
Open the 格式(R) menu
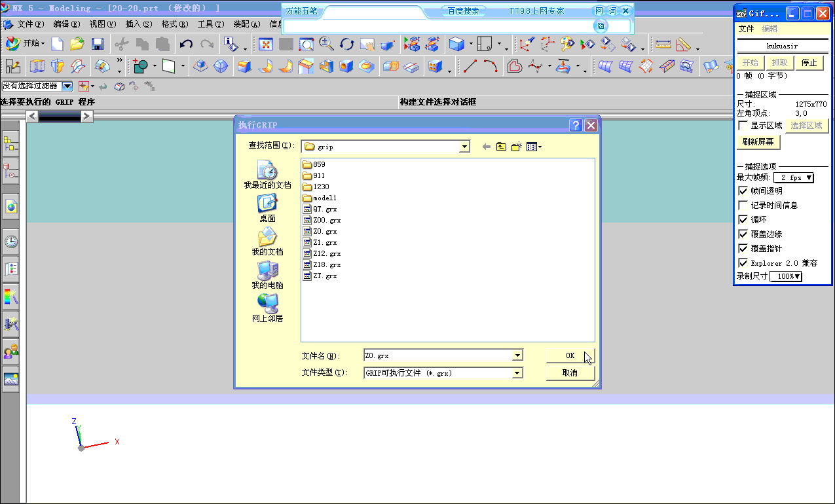coord(174,24)
